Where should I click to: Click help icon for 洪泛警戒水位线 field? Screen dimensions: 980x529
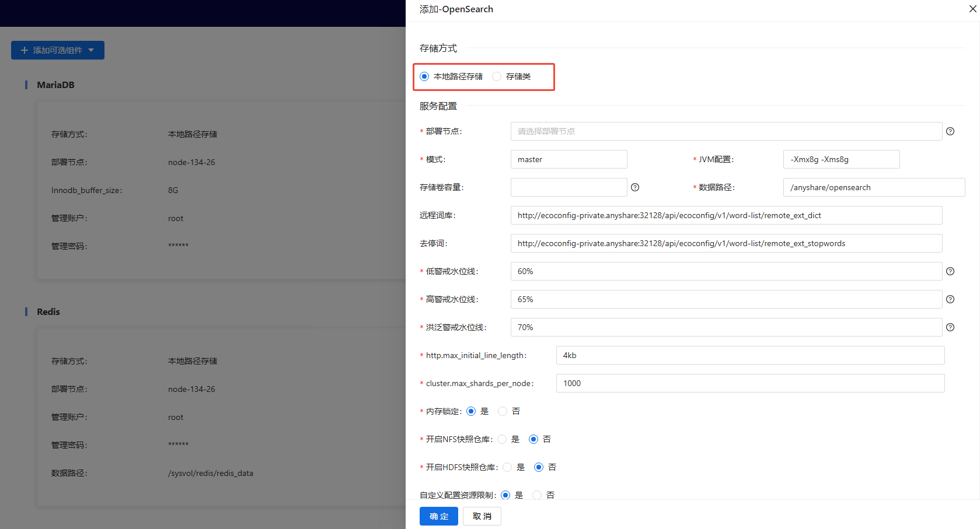point(950,327)
